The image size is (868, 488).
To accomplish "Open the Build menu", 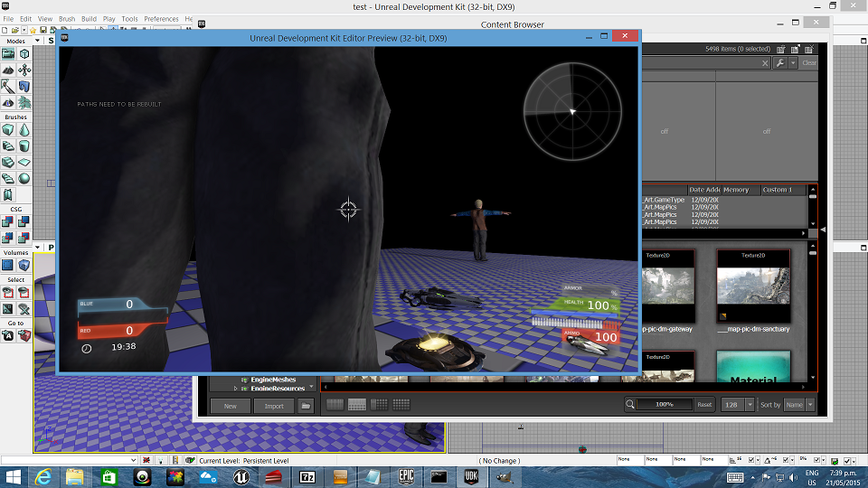I will pos(90,19).
